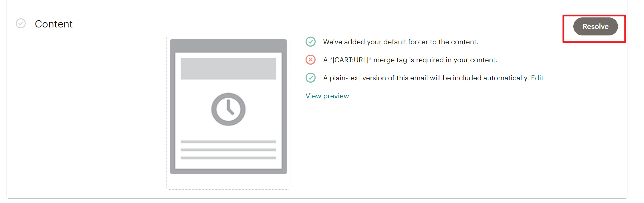
Task: Click the plain-text version included message
Action: point(426,78)
